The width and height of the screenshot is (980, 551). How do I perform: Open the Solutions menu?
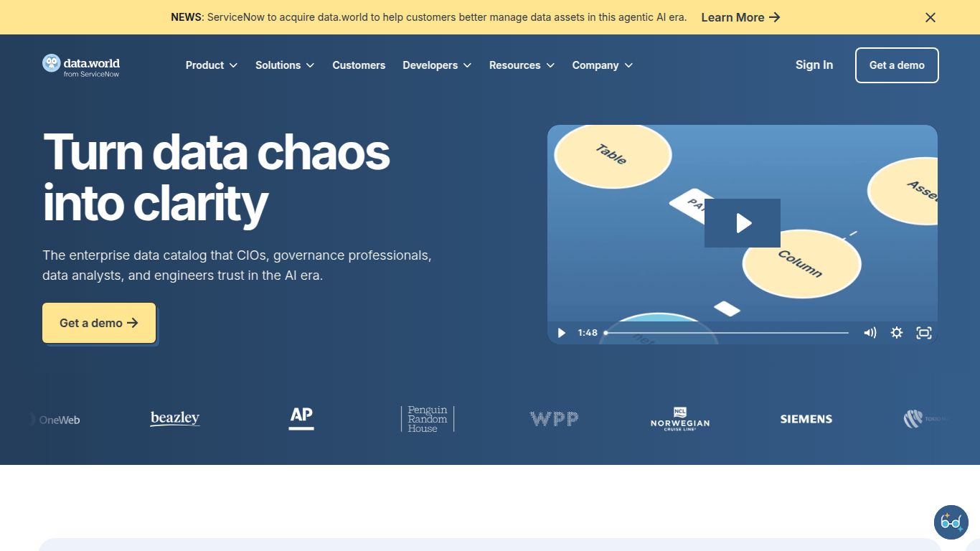pos(284,65)
